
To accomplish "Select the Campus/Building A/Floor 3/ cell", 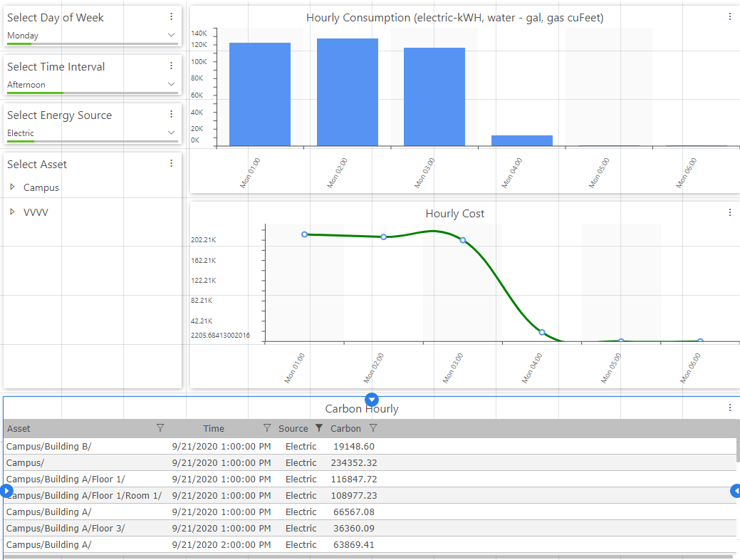I will (66, 529).
